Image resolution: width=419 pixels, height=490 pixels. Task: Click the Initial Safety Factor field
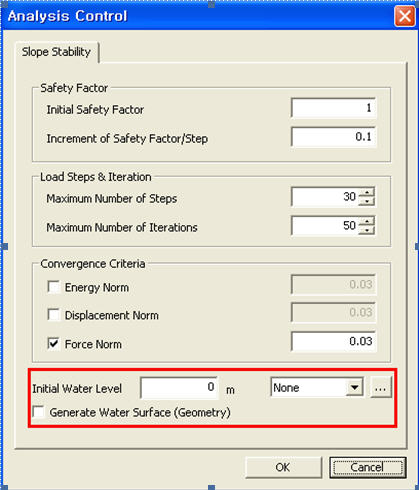(333, 108)
